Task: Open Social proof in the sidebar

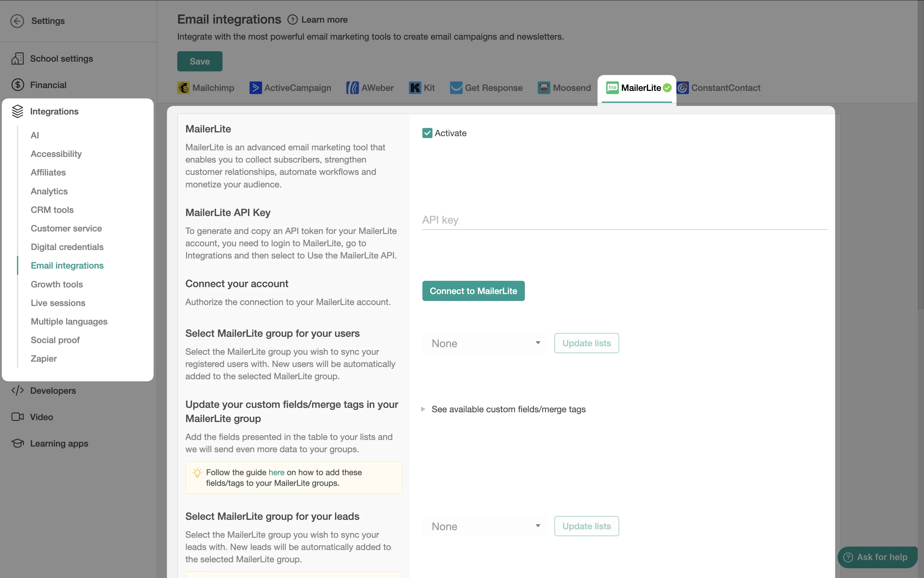Action: 55,340
